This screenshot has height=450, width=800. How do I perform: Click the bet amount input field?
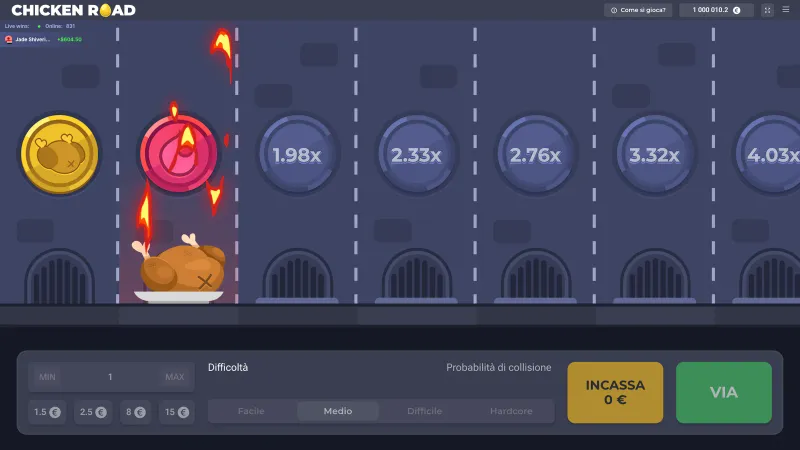coord(111,377)
